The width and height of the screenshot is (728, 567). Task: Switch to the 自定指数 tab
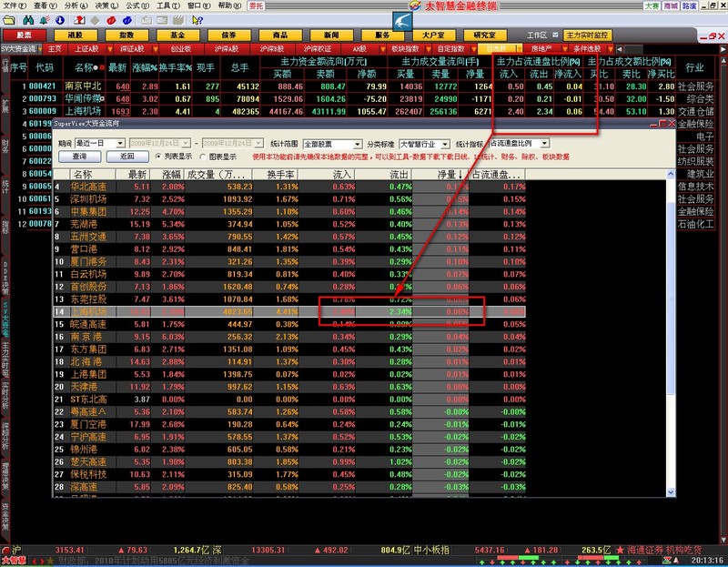click(x=450, y=49)
